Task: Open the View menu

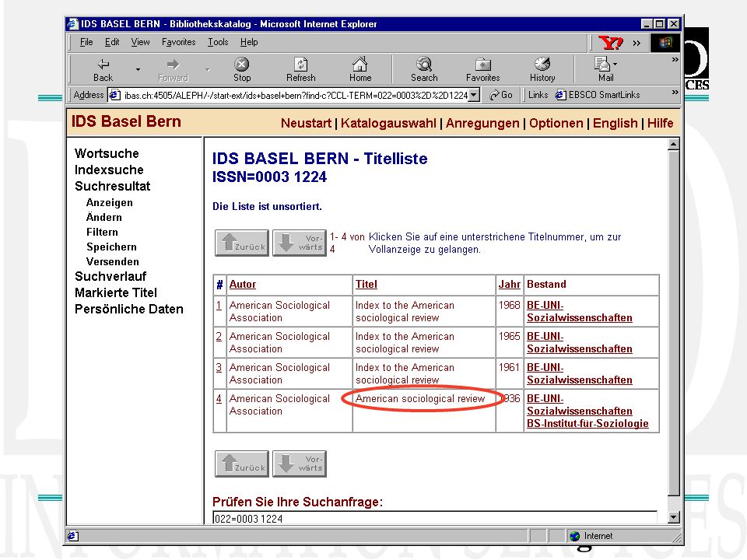Action: point(141,42)
